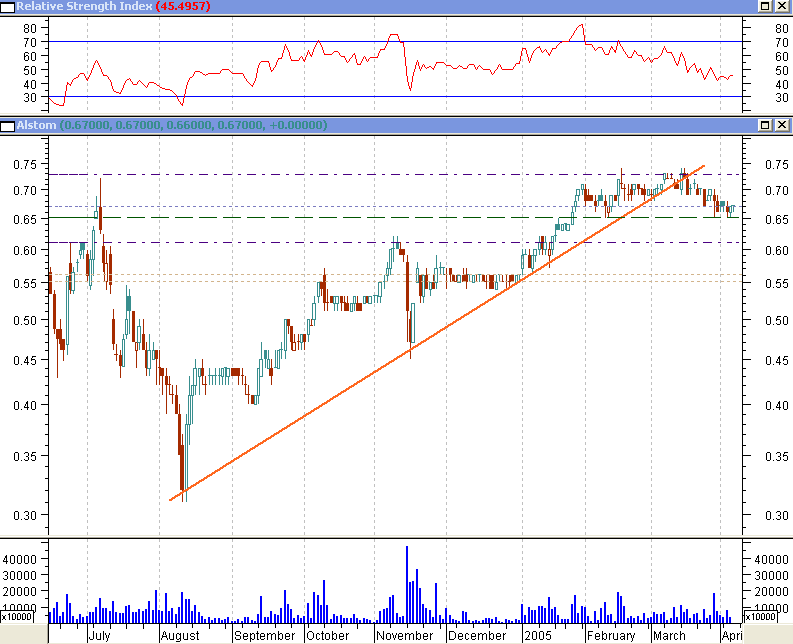Close the Relative Strength Index panel
The height and width of the screenshot is (644, 793).
pyautogui.click(x=781, y=6)
